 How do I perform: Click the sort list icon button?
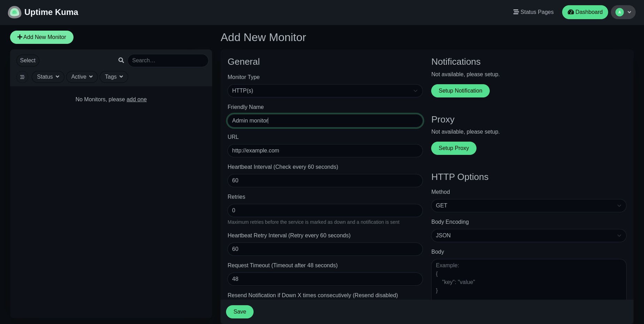[x=22, y=77]
